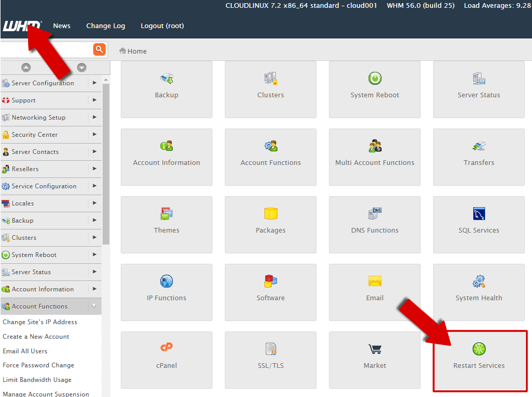The image size is (532, 397).
Task: Expand the Server Contacts sidebar arrow
Action: 94,151
